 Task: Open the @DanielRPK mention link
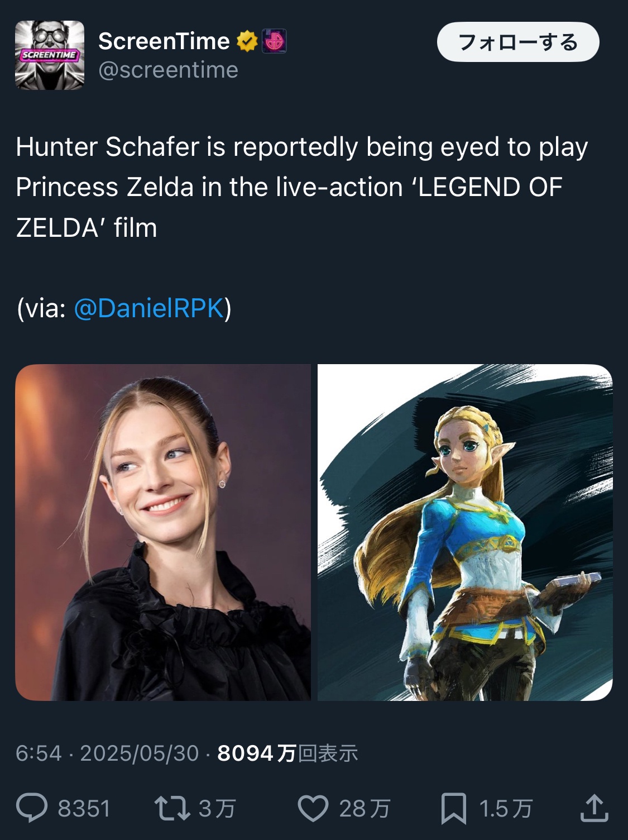pyautogui.click(x=148, y=308)
